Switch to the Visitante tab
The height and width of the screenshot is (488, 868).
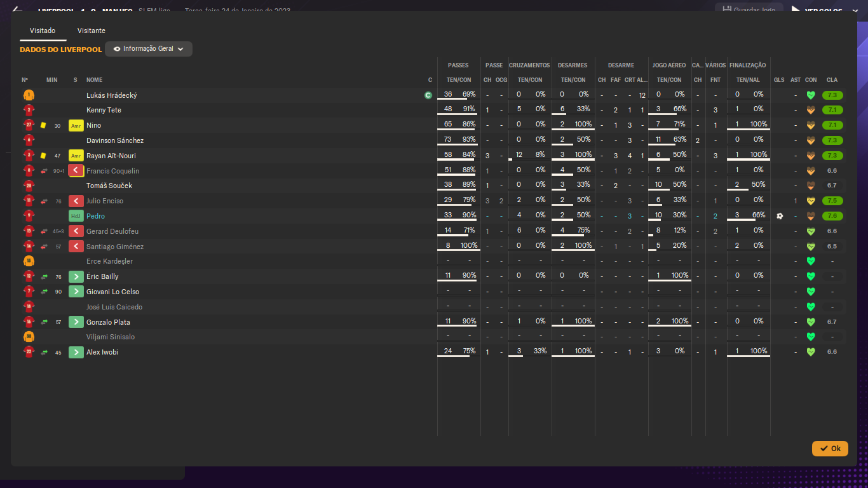point(92,30)
